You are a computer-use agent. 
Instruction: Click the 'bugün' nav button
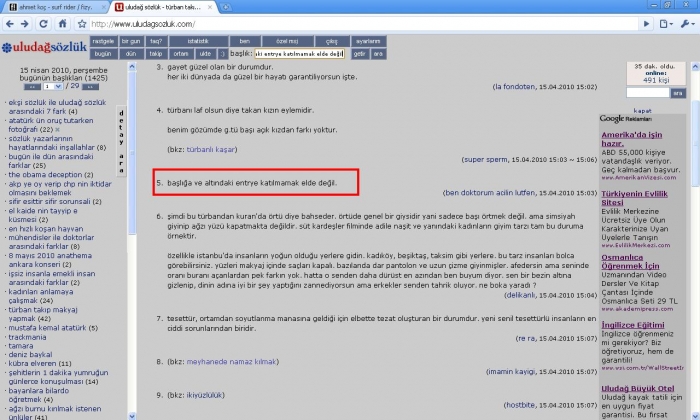click(x=103, y=54)
